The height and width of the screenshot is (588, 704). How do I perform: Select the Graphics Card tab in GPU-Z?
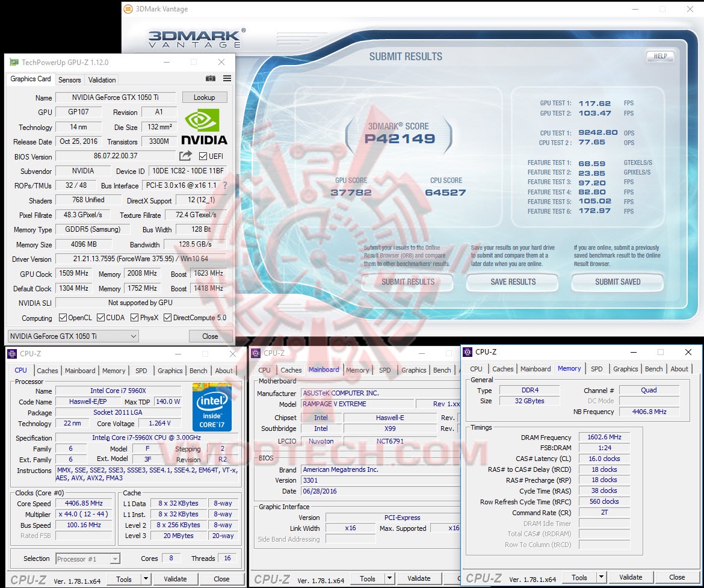pos(31,79)
